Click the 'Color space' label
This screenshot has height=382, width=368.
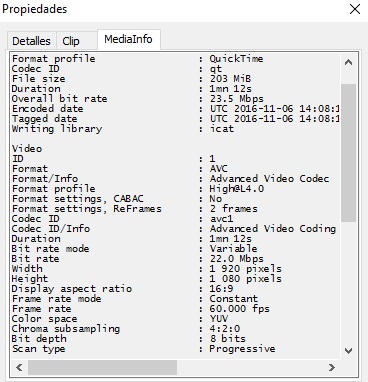pos(44,319)
